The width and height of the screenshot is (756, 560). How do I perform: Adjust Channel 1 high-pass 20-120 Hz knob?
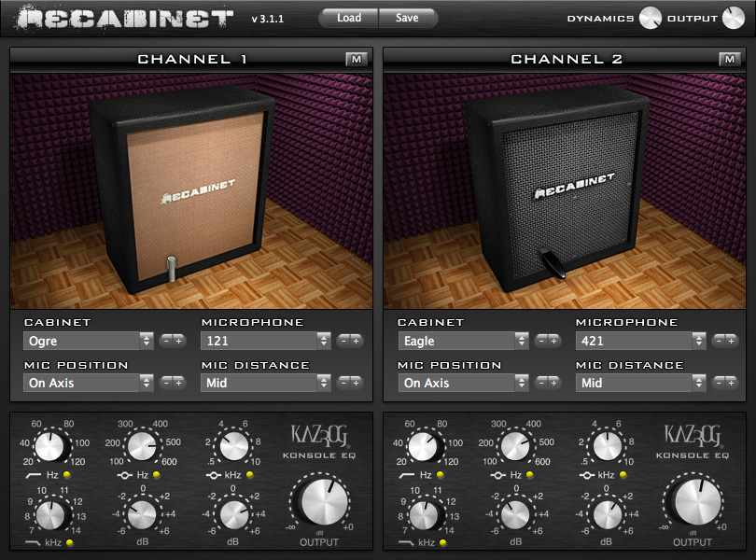(x=49, y=446)
